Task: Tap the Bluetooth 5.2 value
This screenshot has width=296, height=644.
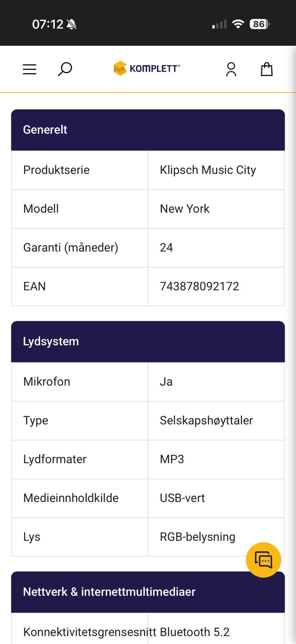Action: [x=195, y=632]
